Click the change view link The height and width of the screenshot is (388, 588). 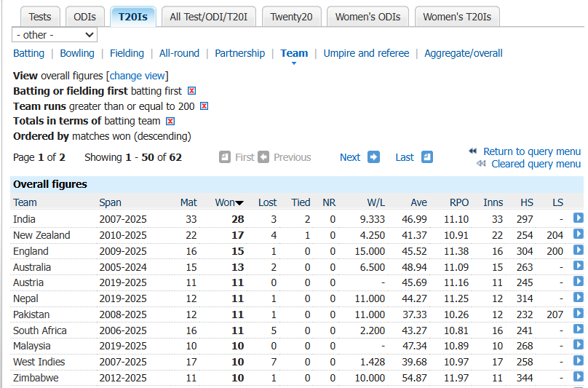click(x=138, y=76)
